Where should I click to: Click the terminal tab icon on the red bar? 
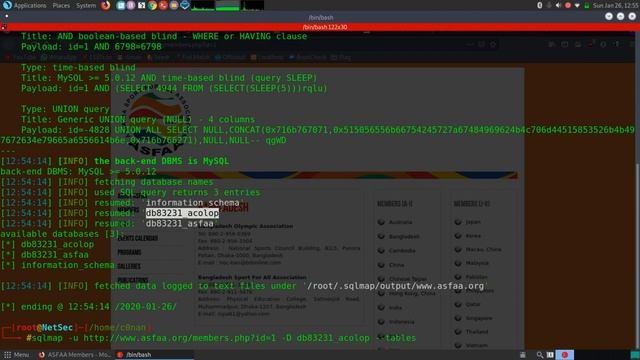(x=3, y=27)
